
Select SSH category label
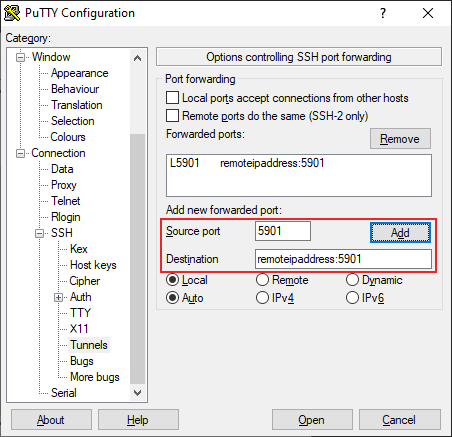click(x=62, y=233)
